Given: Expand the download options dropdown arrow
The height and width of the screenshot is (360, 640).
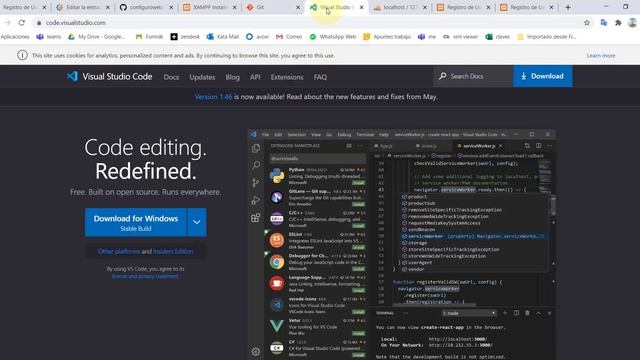Looking at the screenshot, I should point(197,222).
